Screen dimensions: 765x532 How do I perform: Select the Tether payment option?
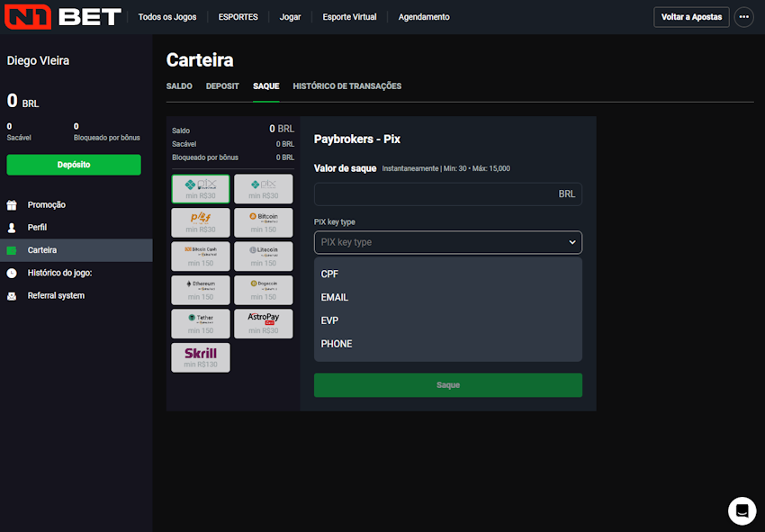click(x=200, y=323)
